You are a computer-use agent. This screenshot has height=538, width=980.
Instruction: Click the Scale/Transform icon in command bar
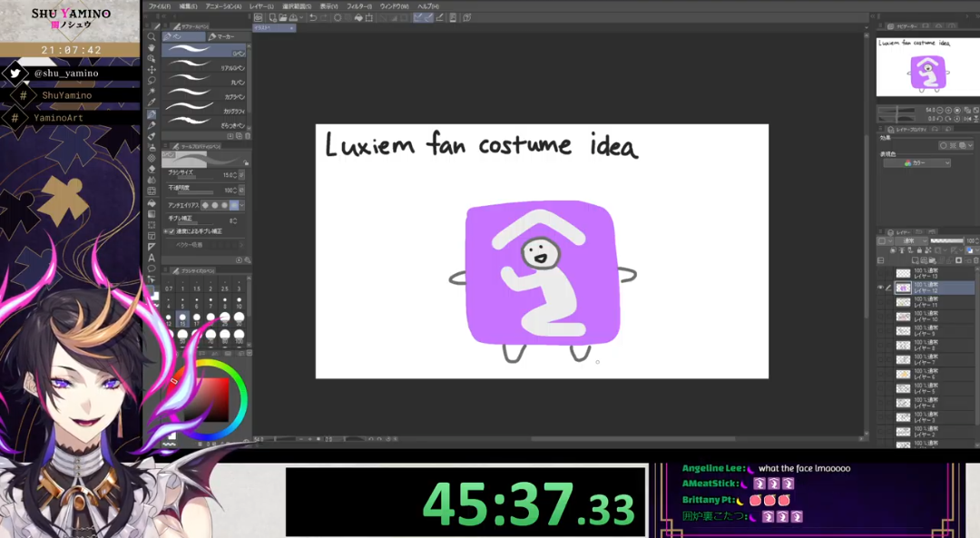pos(369,17)
